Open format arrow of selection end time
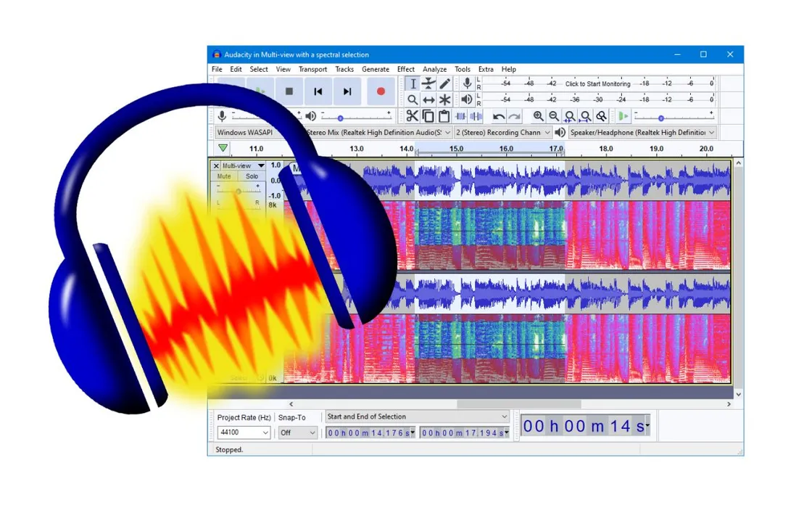 coord(507,433)
